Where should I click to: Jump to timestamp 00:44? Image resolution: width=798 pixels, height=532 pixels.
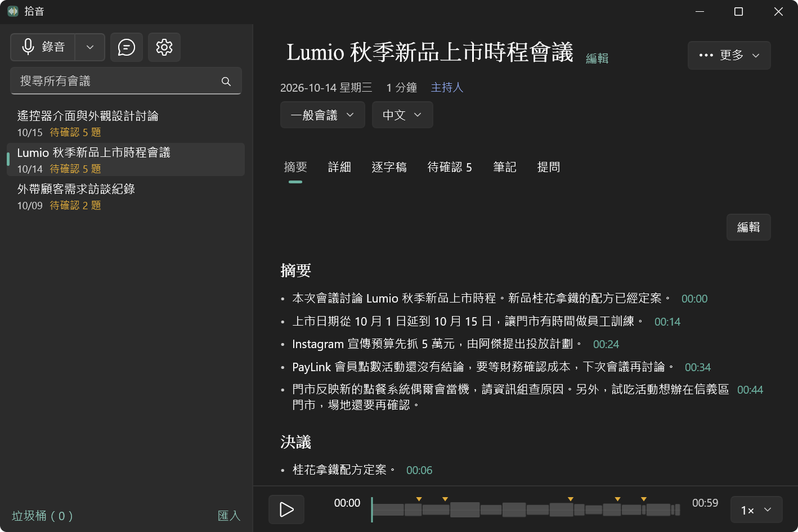(750, 390)
